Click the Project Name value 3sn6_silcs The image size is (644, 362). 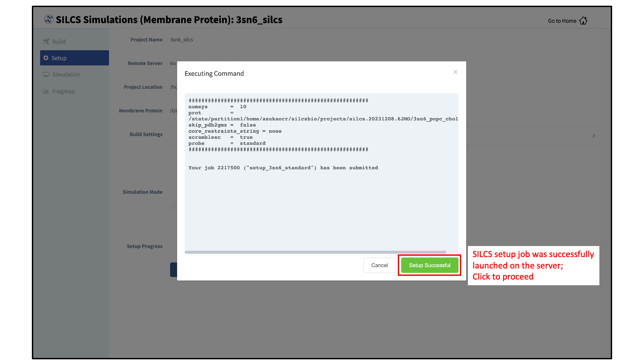[x=181, y=40]
